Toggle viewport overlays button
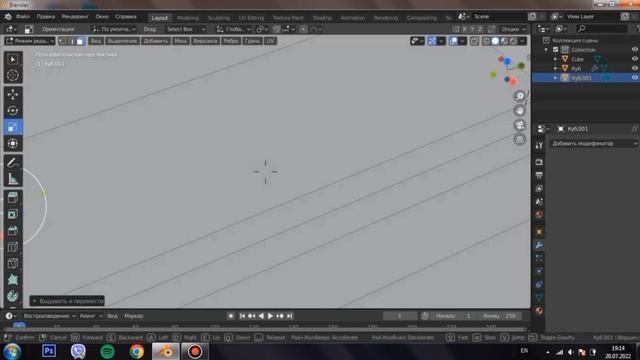This screenshot has width=640, height=360. pyautogui.click(x=453, y=41)
